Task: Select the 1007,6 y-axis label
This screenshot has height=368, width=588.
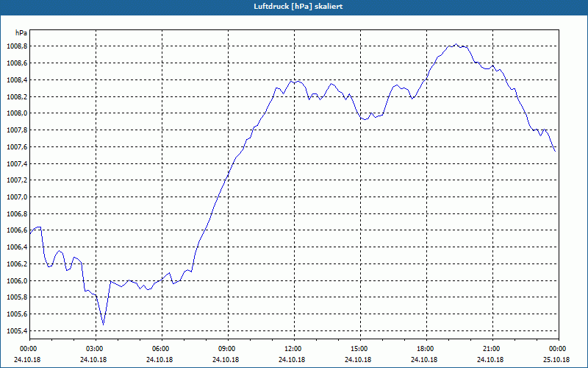Action: [16, 147]
